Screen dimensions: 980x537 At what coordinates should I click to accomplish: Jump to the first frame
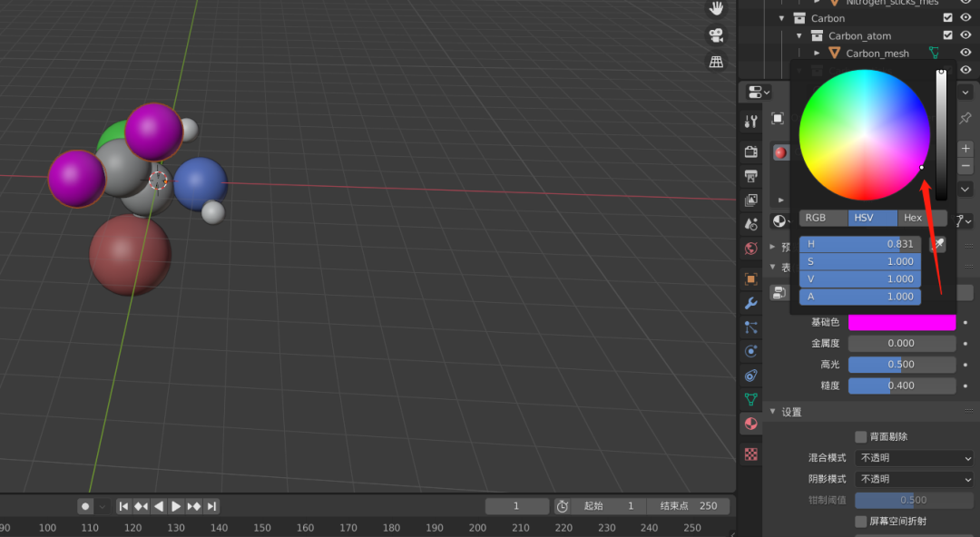(x=123, y=506)
